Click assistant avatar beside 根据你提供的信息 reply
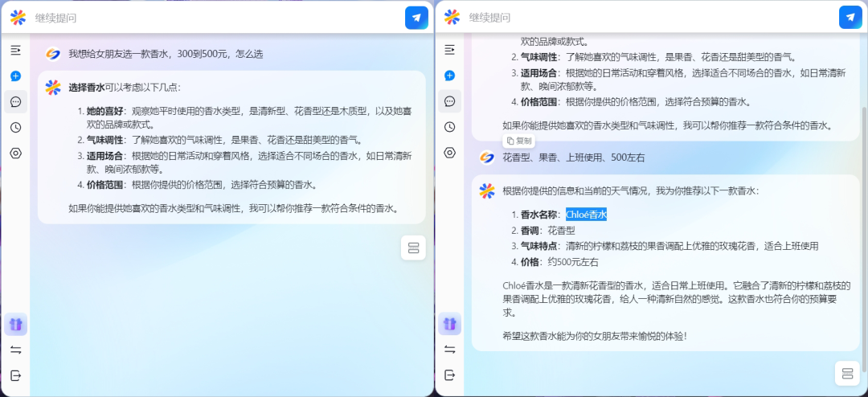The image size is (868, 397). 486,191
